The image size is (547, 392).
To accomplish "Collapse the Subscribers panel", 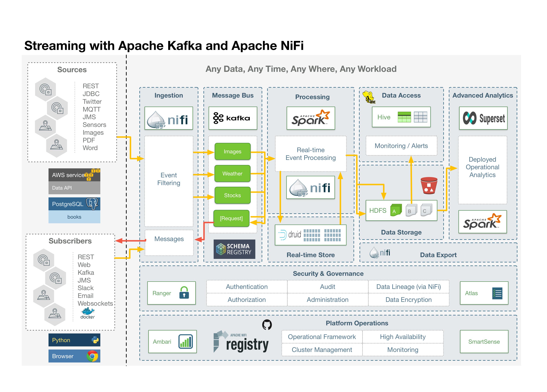I will pyautogui.click(x=70, y=241).
